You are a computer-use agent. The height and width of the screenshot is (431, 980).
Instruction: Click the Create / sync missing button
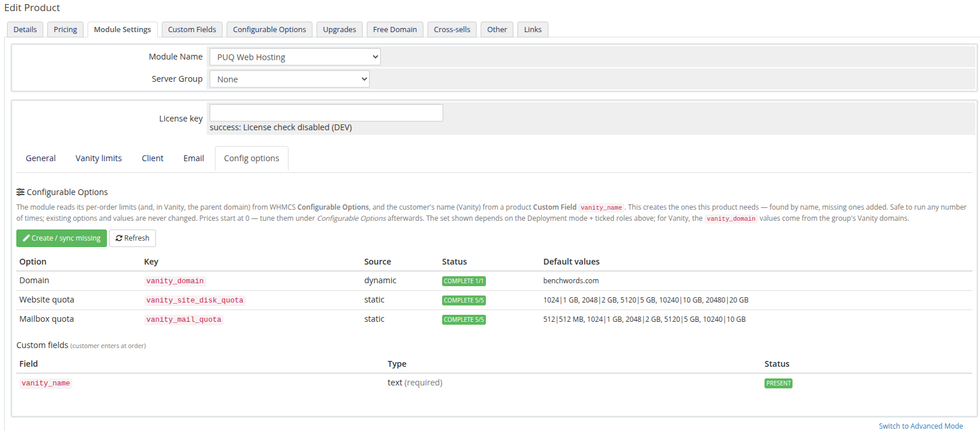[61, 238]
